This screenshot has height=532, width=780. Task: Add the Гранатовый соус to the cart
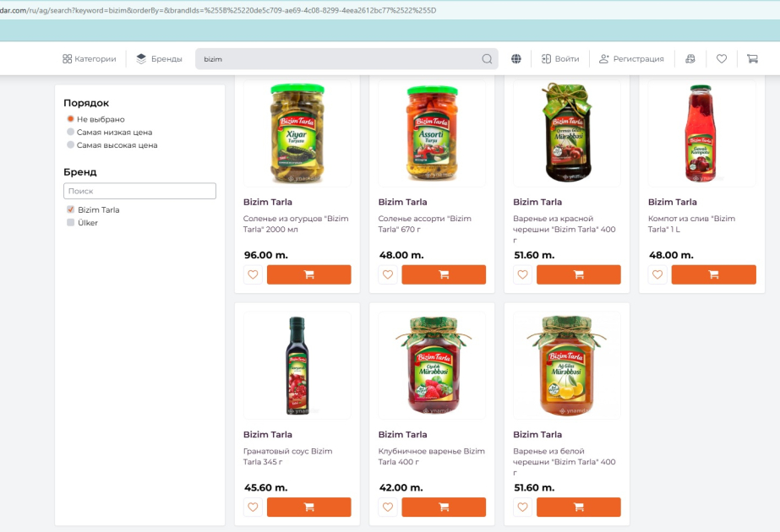tap(308, 507)
